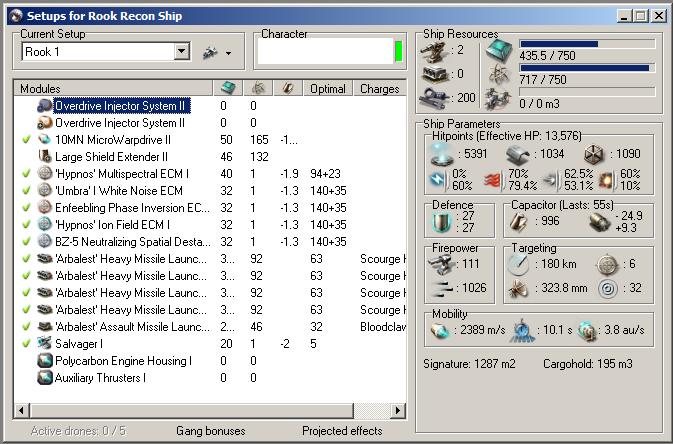Sort by the Optimal column header
This screenshot has height=444, width=673.
click(327, 89)
